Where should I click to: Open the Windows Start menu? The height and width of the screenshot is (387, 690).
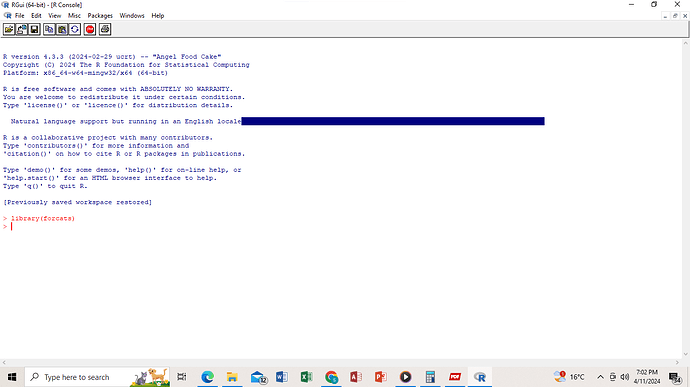click(12, 377)
